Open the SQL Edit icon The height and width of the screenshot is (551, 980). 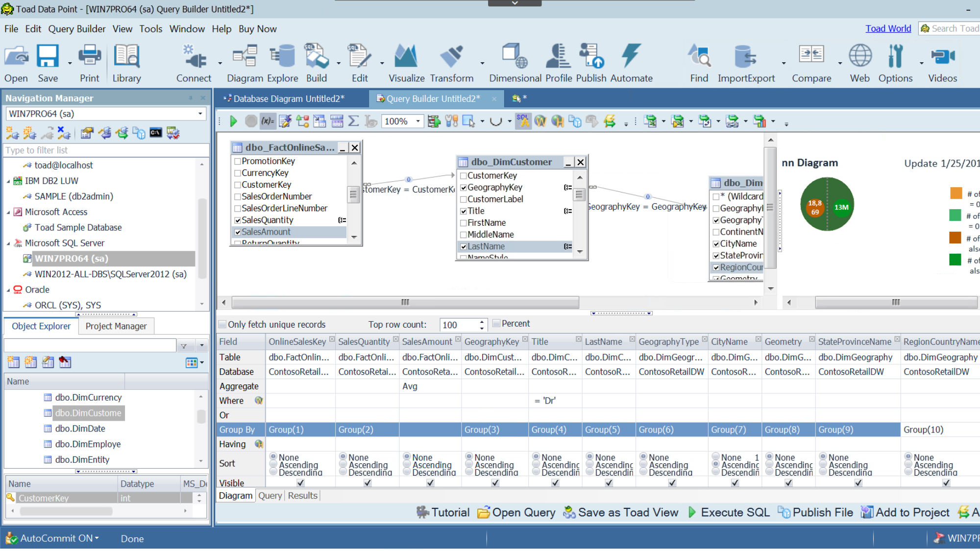pyautogui.click(x=360, y=56)
